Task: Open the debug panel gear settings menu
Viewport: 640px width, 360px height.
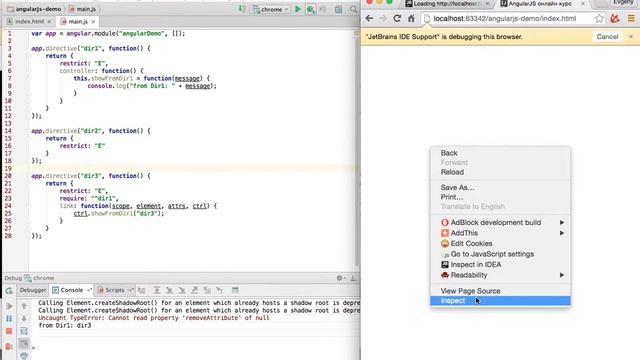Action: (340, 278)
